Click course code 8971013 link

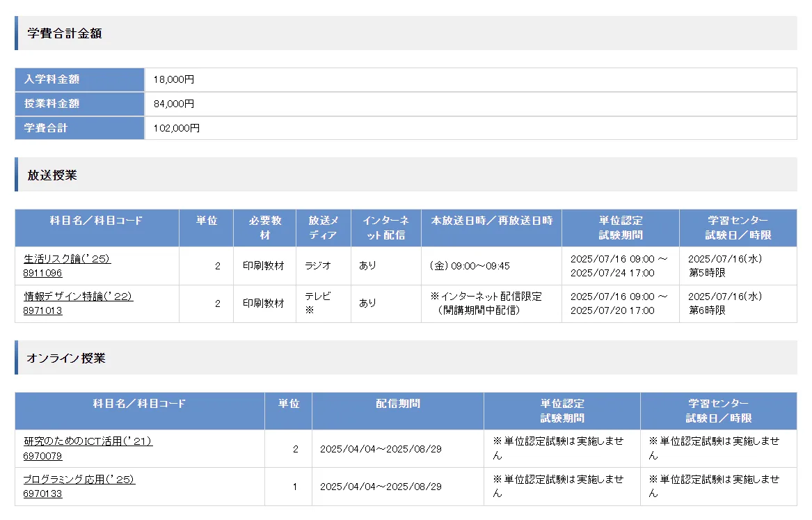[x=42, y=310]
